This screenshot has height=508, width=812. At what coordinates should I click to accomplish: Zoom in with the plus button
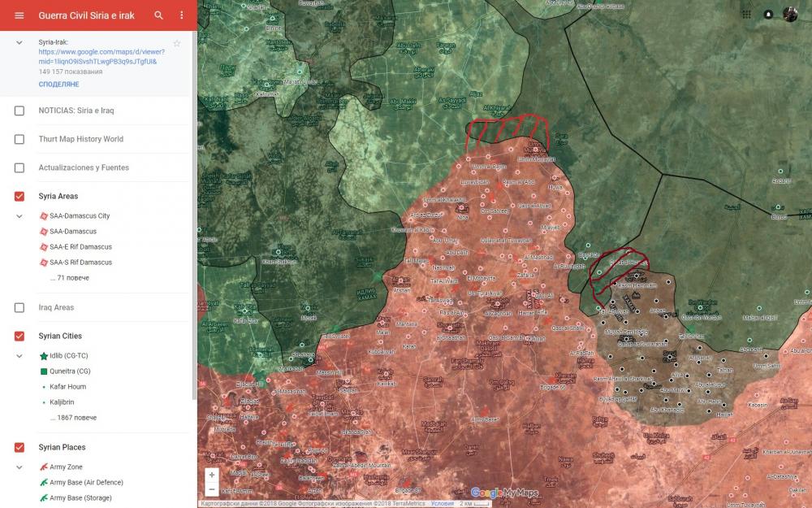coord(212,475)
